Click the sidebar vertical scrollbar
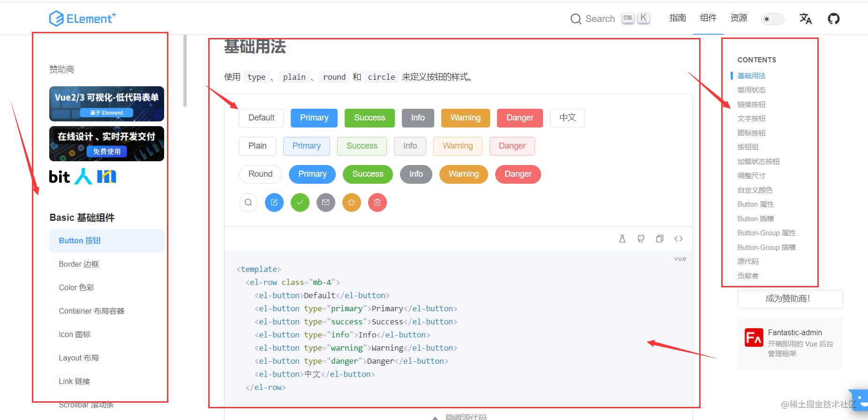The image size is (868, 420). click(185, 70)
